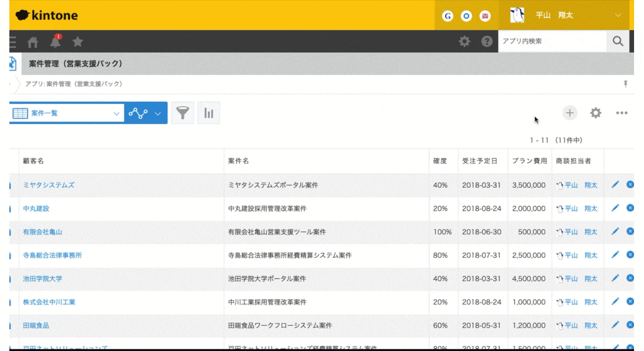Click the process flow graph icon
The width and height of the screenshot is (644, 351).
[x=138, y=113]
